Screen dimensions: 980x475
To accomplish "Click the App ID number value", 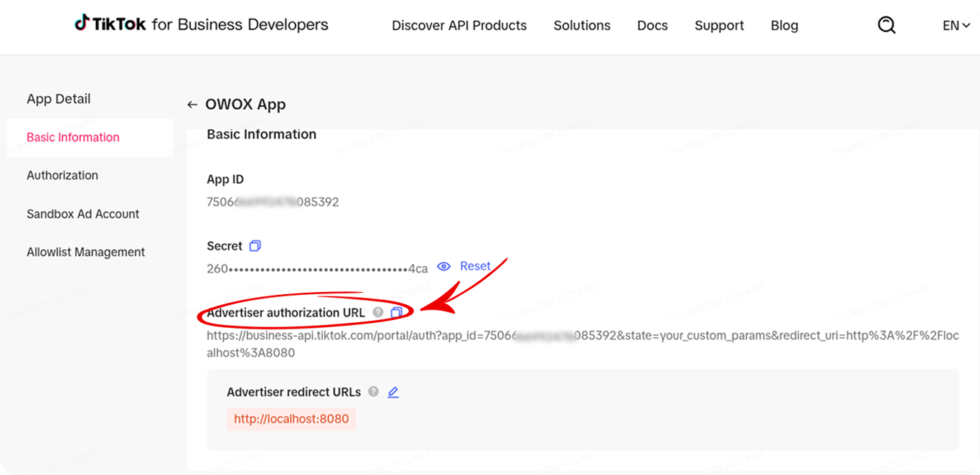I will pos(273,202).
